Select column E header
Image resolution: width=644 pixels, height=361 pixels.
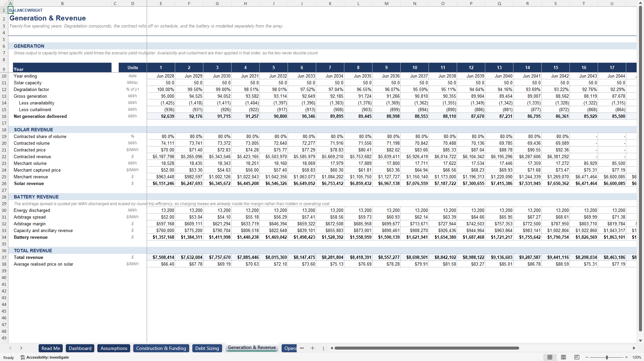[161, 3]
